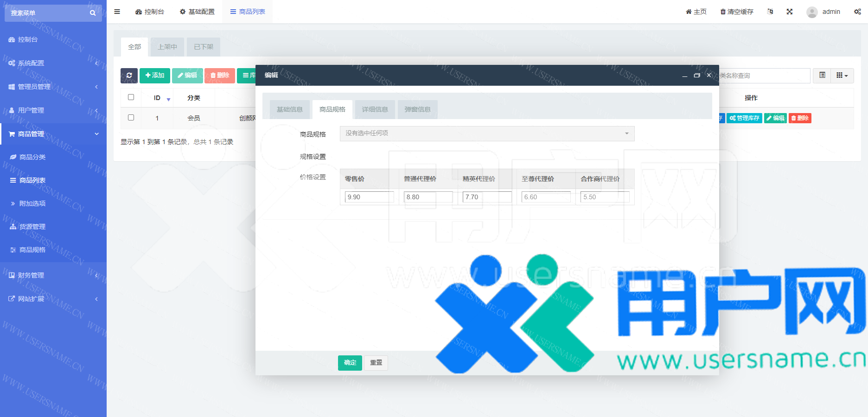Open the settings gears icon at top right
The width and height of the screenshot is (868, 417).
click(857, 12)
